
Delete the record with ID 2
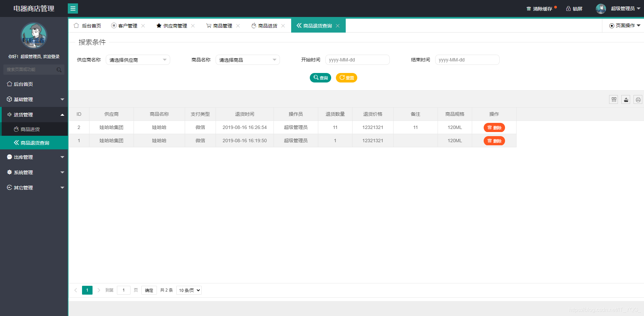click(494, 127)
